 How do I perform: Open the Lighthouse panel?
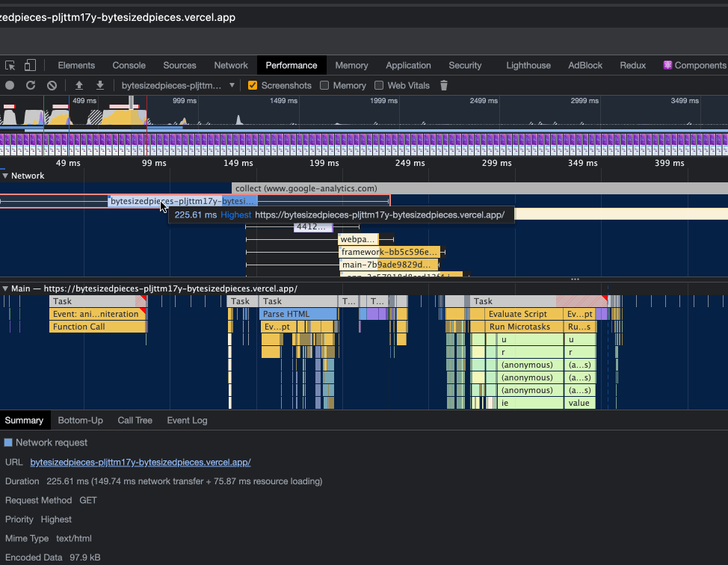528,65
